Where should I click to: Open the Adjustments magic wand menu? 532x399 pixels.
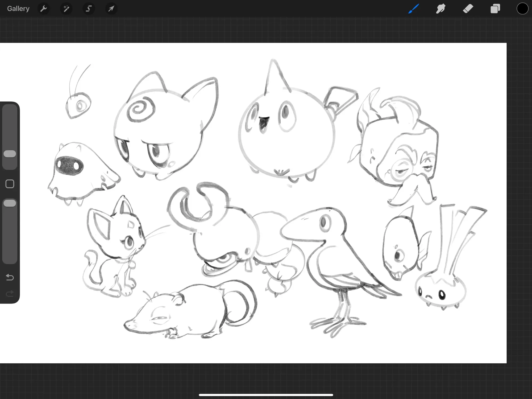66,9
